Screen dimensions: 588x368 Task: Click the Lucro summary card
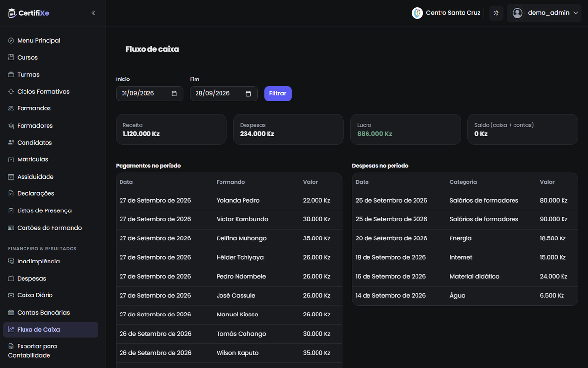coord(406,130)
